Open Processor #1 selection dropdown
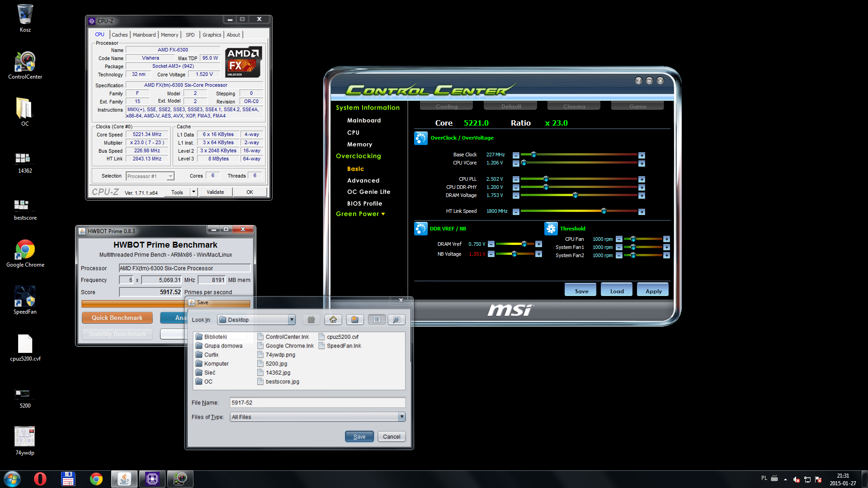Image resolution: width=868 pixels, height=488 pixels. tap(150, 176)
